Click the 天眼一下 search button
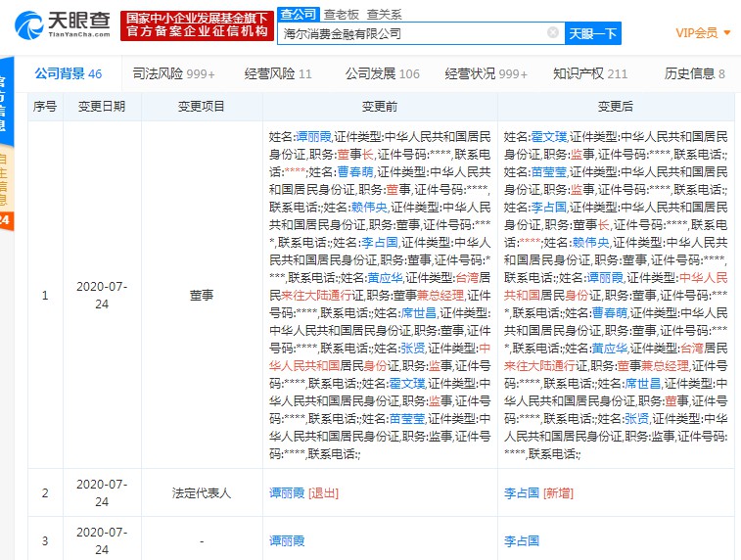741x560 pixels. [x=592, y=33]
